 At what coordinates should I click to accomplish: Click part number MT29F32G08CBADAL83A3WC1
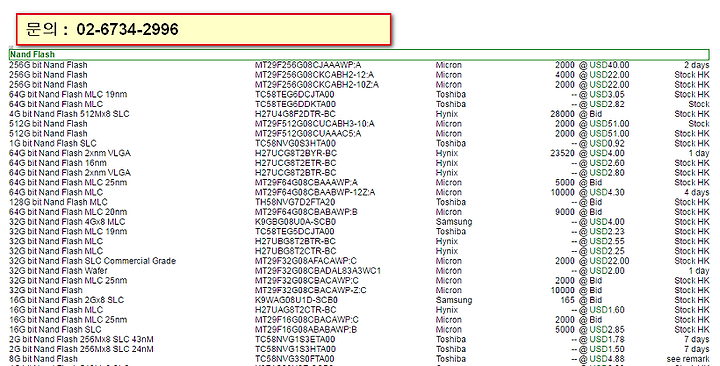point(318,271)
